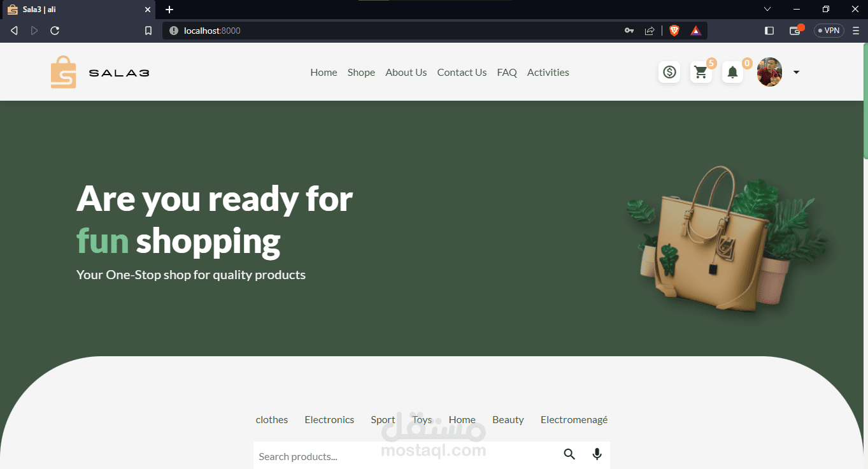
Task: Activate the voice search microphone
Action: click(x=597, y=454)
